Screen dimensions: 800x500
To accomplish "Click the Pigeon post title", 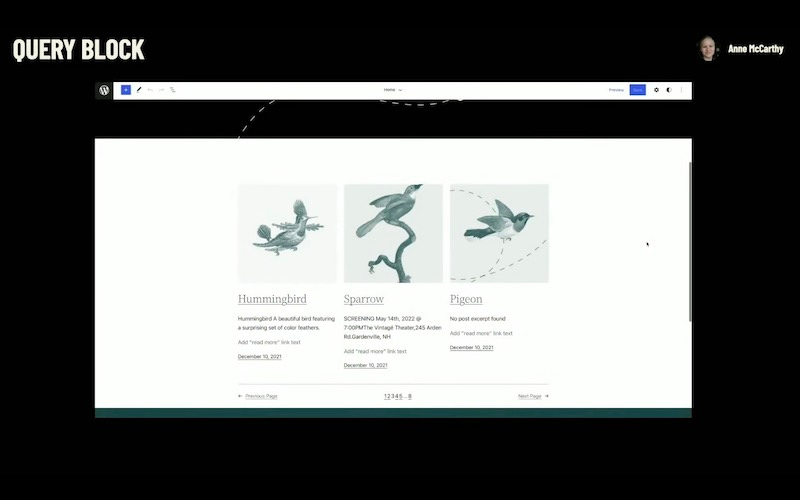I will [466, 299].
